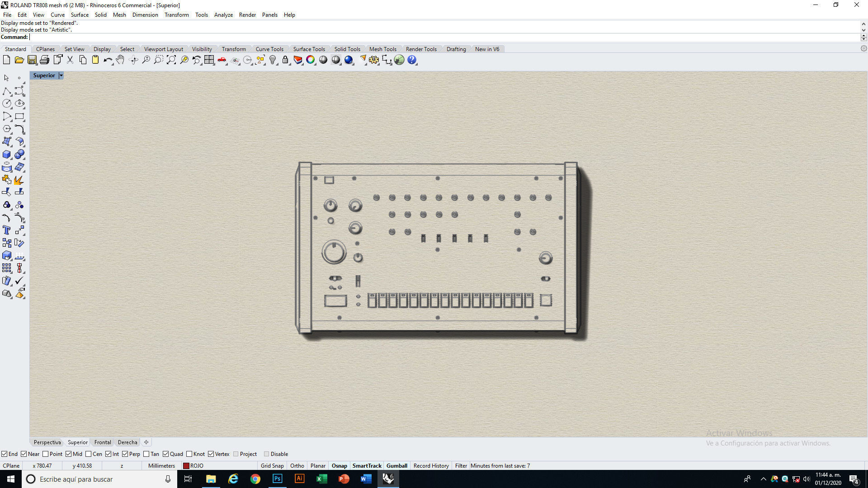Toggle Gumball in status bar

click(x=397, y=466)
